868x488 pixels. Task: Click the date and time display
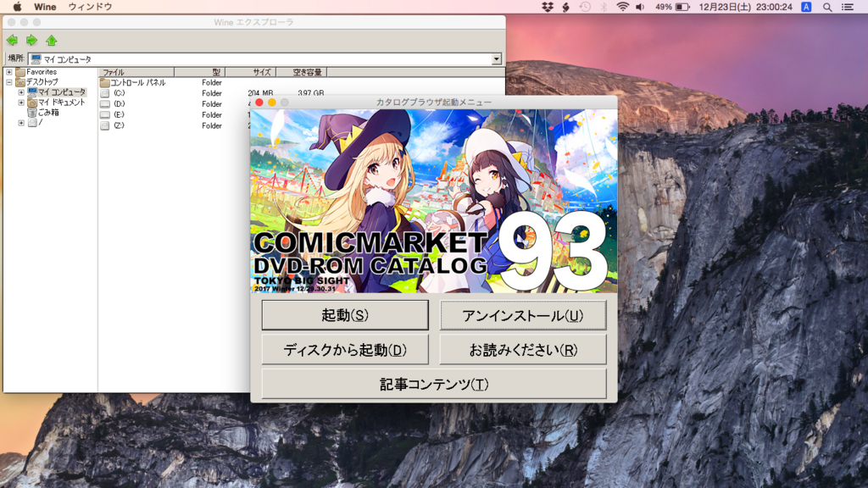pos(746,7)
